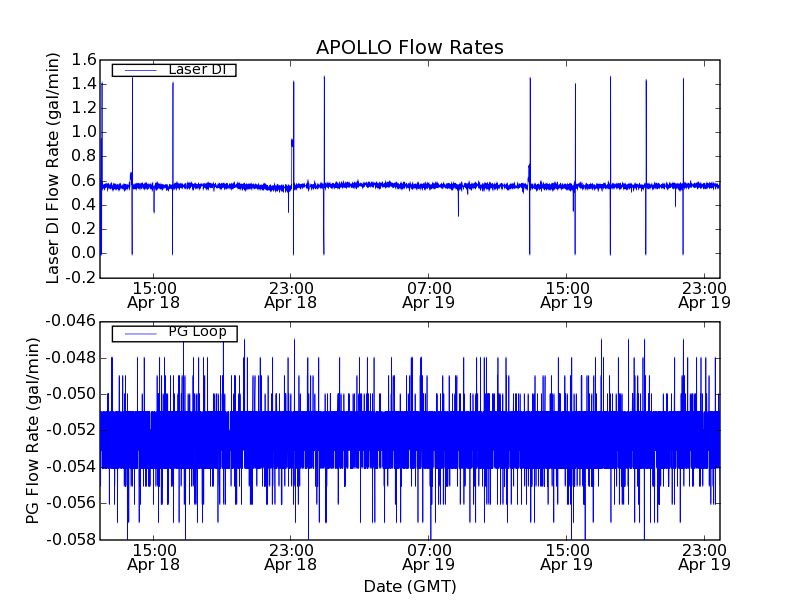This screenshot has width=800, height=600.
Task: Click the -0.046 y-axis tick label
Action: click(70, 321)
